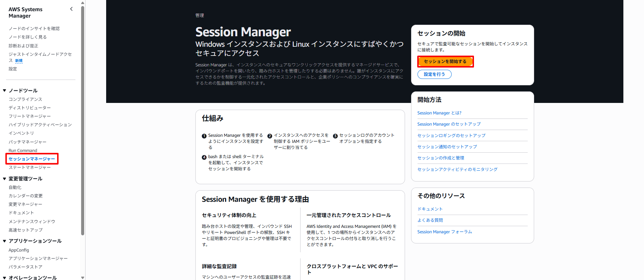Open インベントリ in sidebar
The width and height of the screenshot is (644, 280).
[x=21, y=133]
